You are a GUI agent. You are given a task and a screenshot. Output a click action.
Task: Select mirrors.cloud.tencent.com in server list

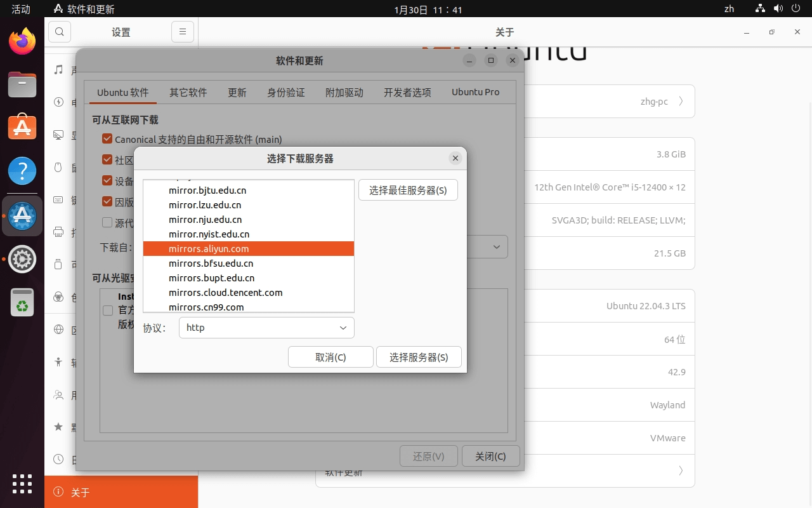coord(225,293)
